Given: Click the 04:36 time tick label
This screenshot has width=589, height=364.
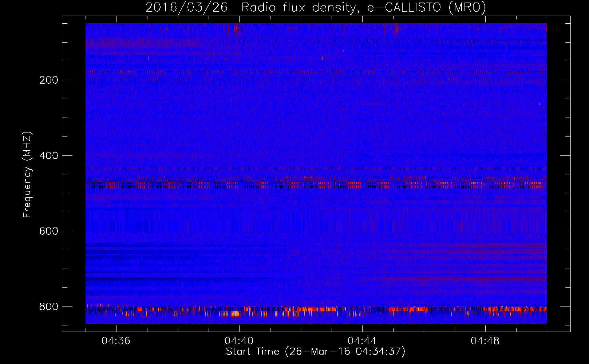Looking at the screenshot, I should [116, 341].
